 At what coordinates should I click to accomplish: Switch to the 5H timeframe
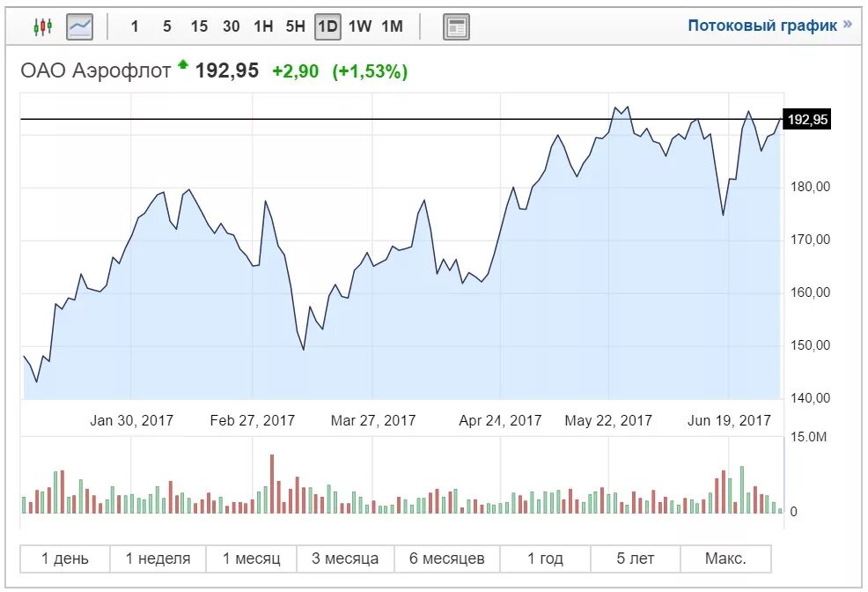pos(295,26)
